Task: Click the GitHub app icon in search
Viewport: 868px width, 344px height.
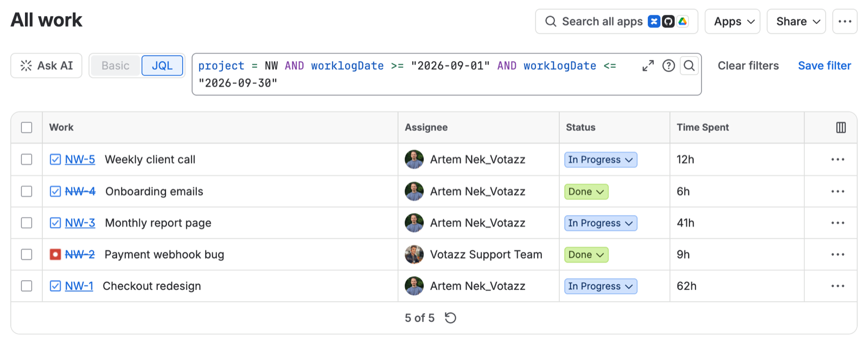Action: click(668, 21)
